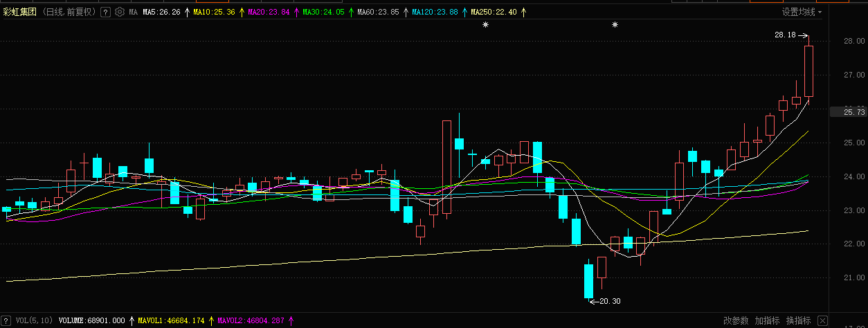The height and width of the screenshot is (328, 868).
Task: Click the MA label next to gear
Action: click(134, 12)
